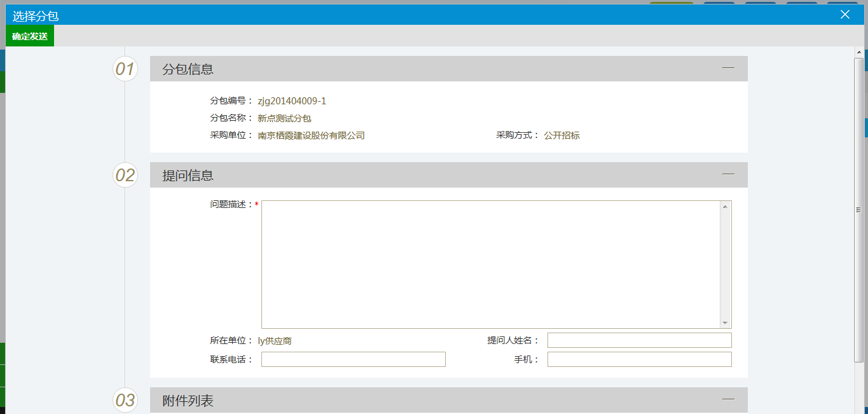The width and height of the screenshot is (868, 414).
Task: Click the 提问人姓名 input field
Action: point(639,340)
